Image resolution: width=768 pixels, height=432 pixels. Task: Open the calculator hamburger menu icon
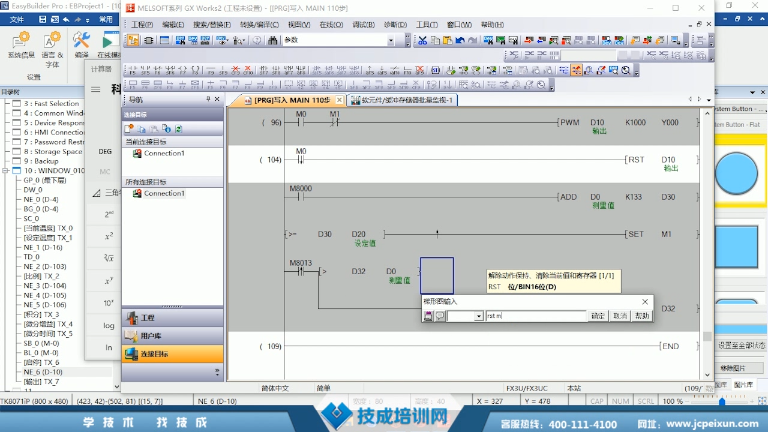click(96, 89)
